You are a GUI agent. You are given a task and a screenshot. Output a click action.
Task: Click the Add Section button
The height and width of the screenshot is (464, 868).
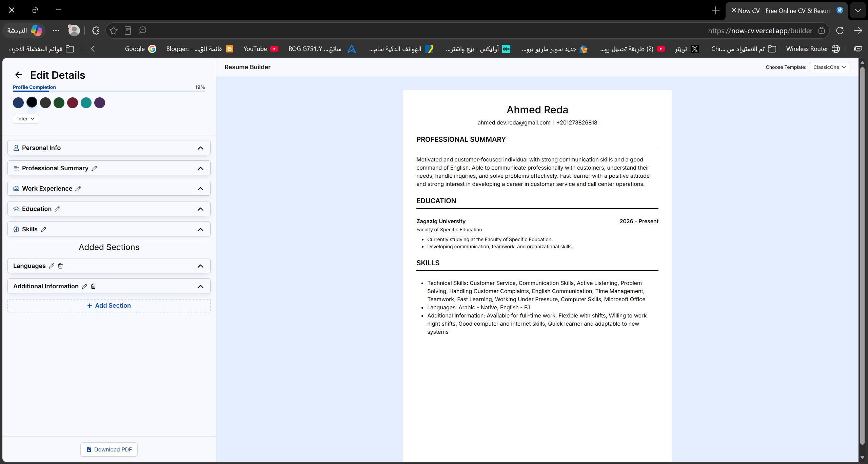(109, 306)
